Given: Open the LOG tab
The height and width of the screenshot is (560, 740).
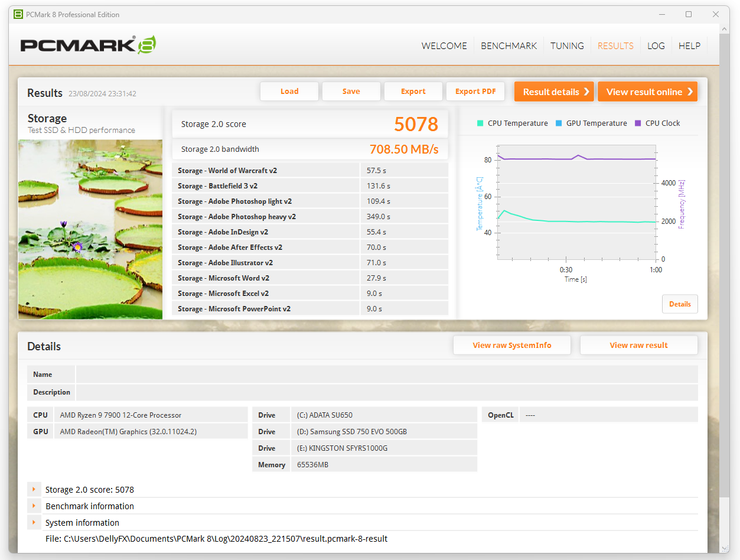Looking at the screenshot, I should click(x=656, y=45).
